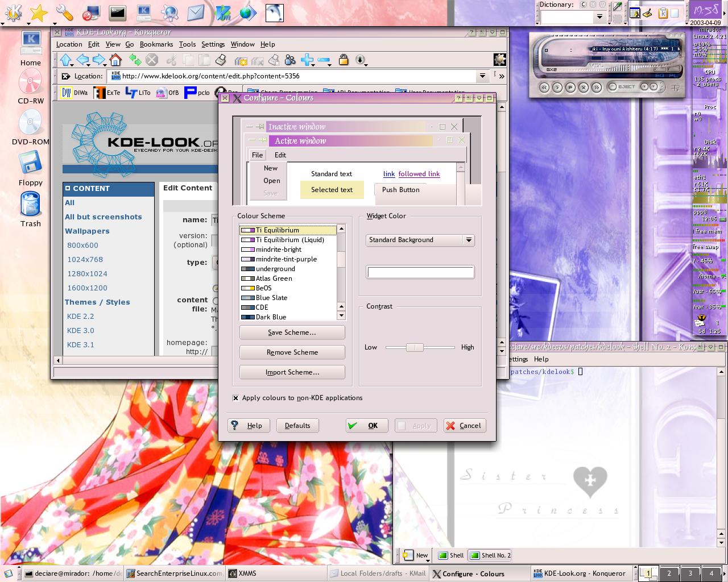The image size is (728, 582).
Task: Switch to the XMMS taskbar entry
Action: click(276, 573)
